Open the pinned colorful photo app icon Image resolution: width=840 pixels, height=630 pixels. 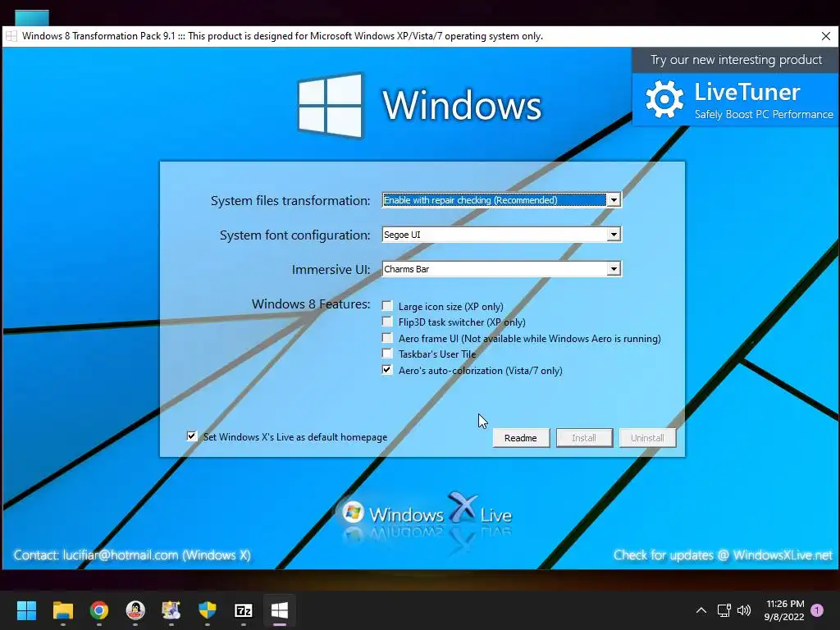(171, 610)
